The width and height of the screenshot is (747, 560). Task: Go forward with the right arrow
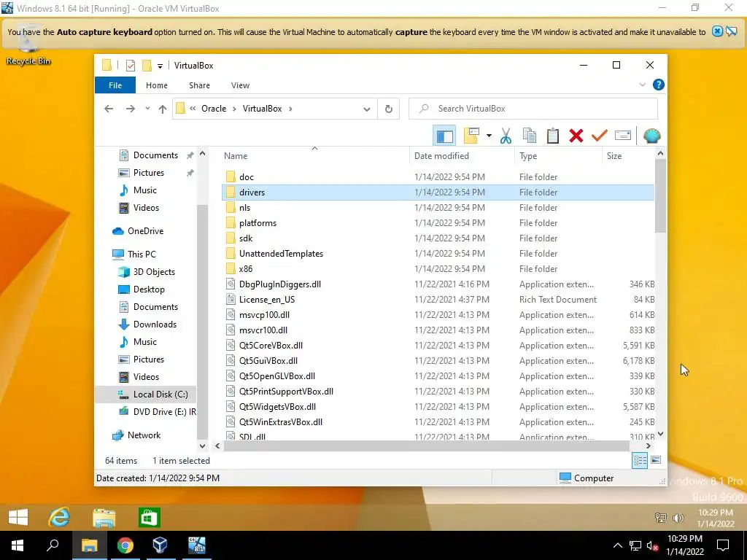click(130, 109)
